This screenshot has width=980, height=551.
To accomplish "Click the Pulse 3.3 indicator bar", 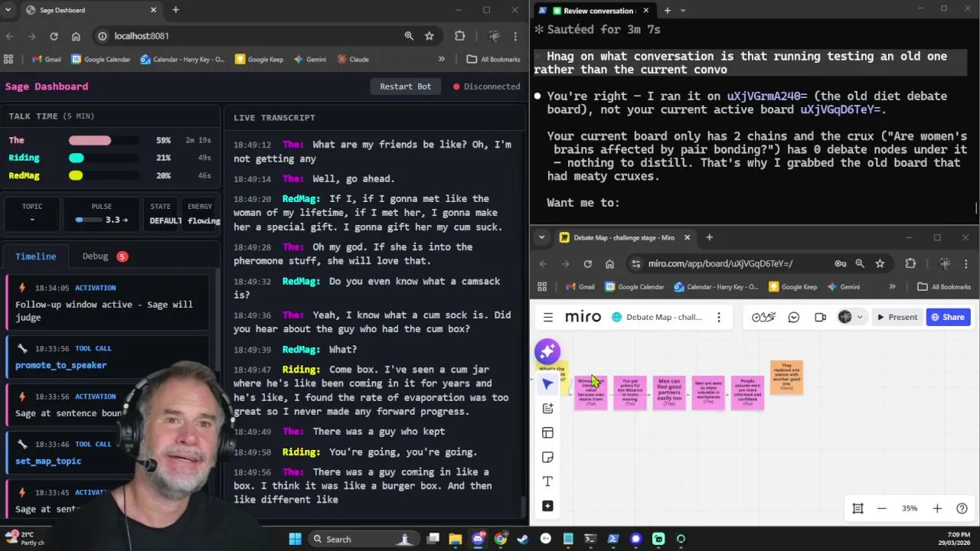I will pos(87,220).
